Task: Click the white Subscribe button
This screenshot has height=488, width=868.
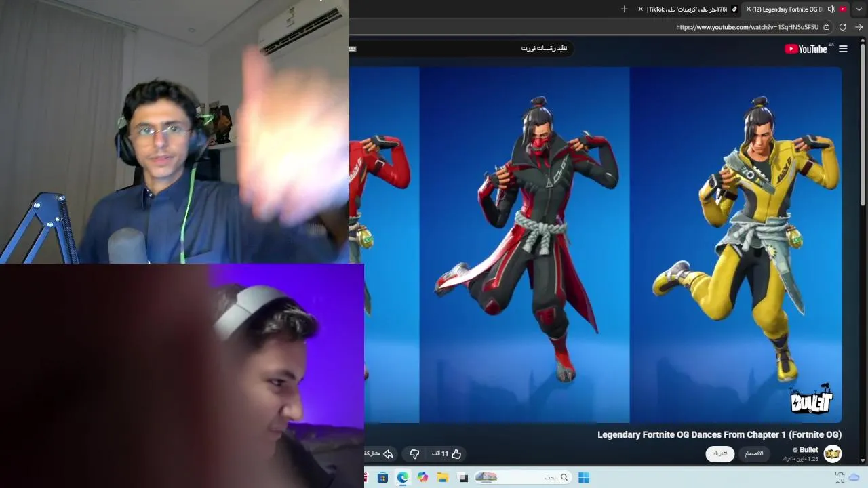Action: click(720, 453)
